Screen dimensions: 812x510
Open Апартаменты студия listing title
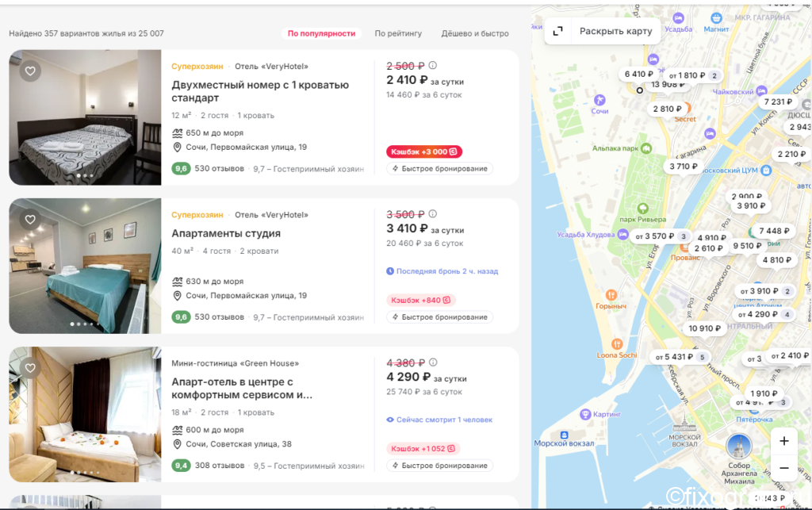pos(226,233)
